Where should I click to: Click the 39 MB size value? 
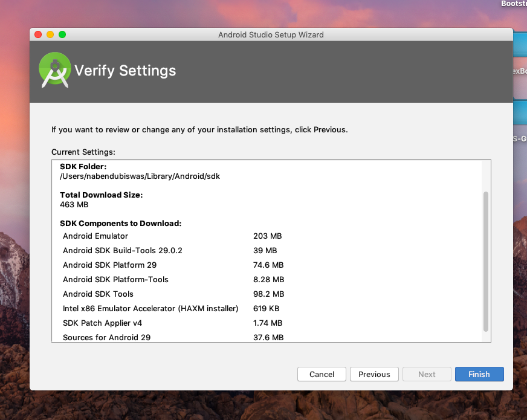(265, 250)
